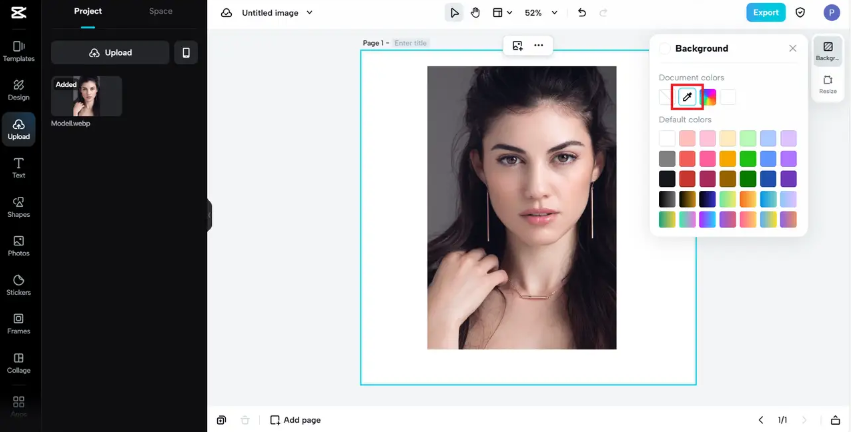Click the shield security icon
This screenshot has width=851, height=432.
coord(800,12)
